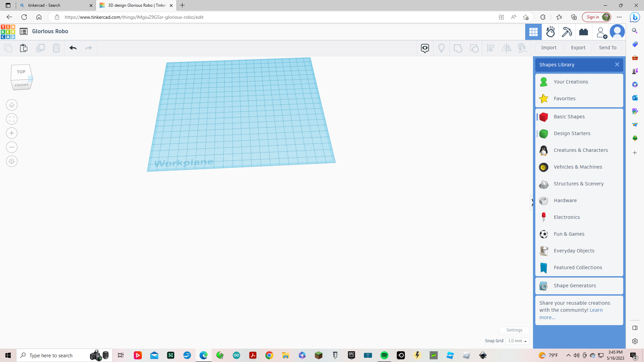Toggle workplane grid visibility with the light bulb
This screenshot has height=362, width=644.
click(441, 48)
